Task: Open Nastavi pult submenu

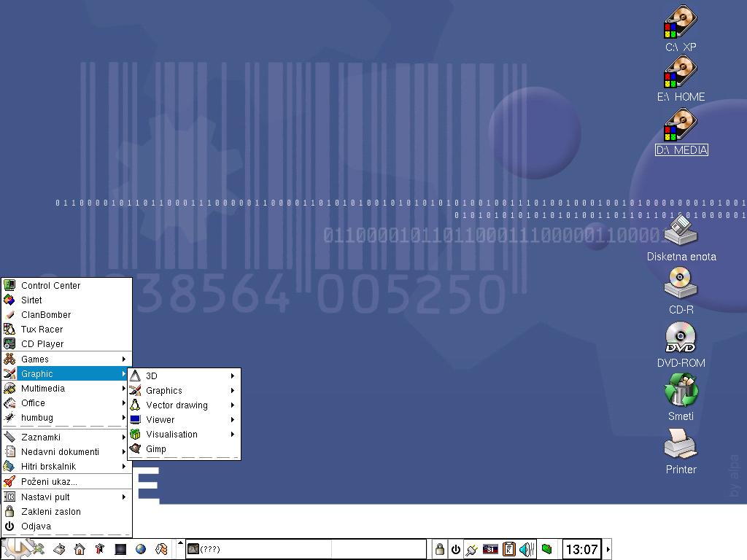Action: [66, 497]
